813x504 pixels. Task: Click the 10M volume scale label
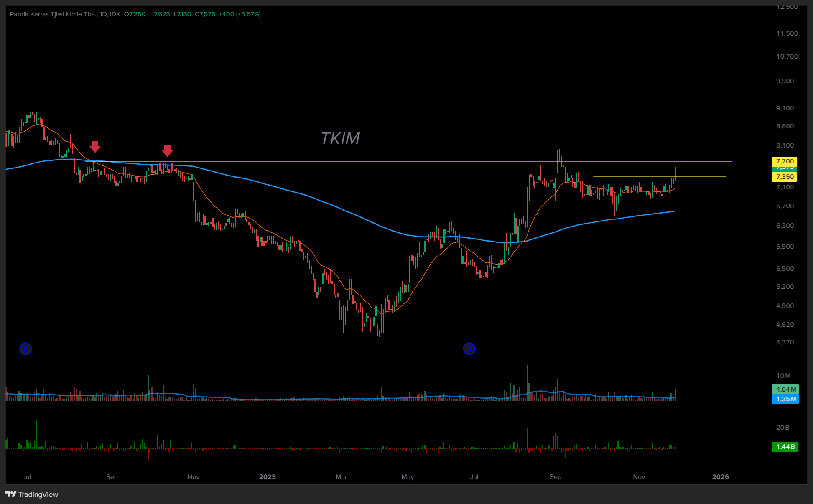click(x=783, y=376)
